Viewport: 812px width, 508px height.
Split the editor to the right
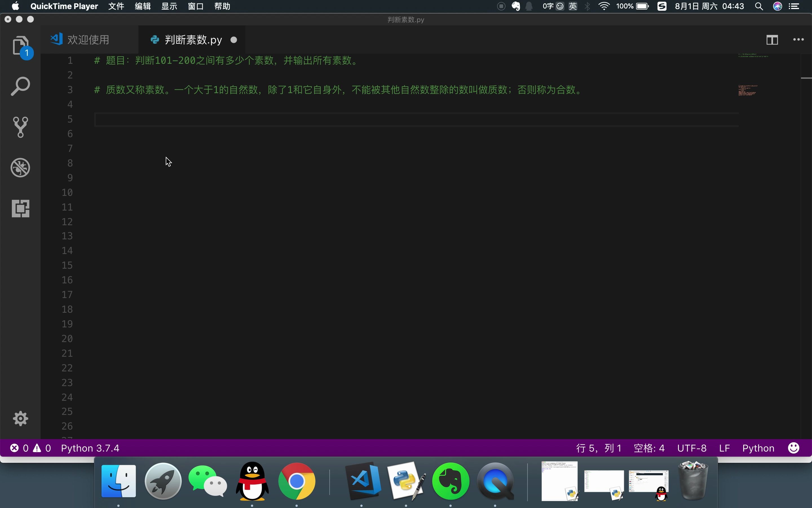click(772, 40)
